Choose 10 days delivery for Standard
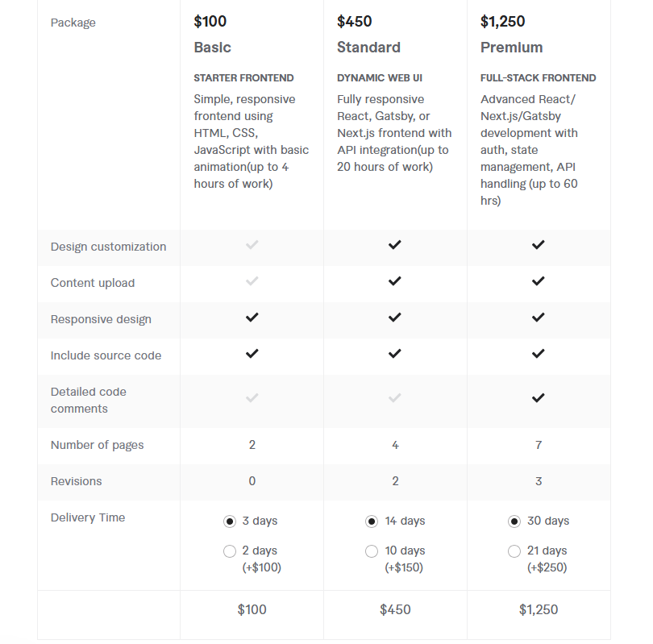 tap(372, 551)
